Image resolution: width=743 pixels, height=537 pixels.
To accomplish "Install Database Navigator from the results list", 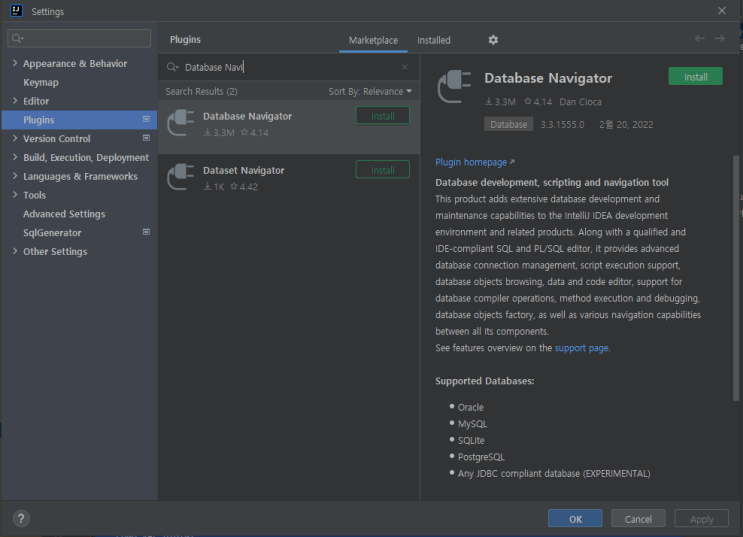I will click(382, 116).
